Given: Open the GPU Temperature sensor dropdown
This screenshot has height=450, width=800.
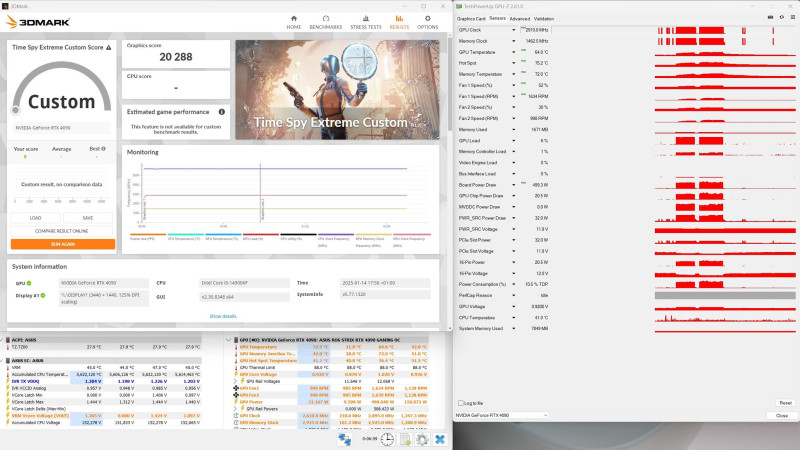Looking at the screenshot, I should pos(513,52).
